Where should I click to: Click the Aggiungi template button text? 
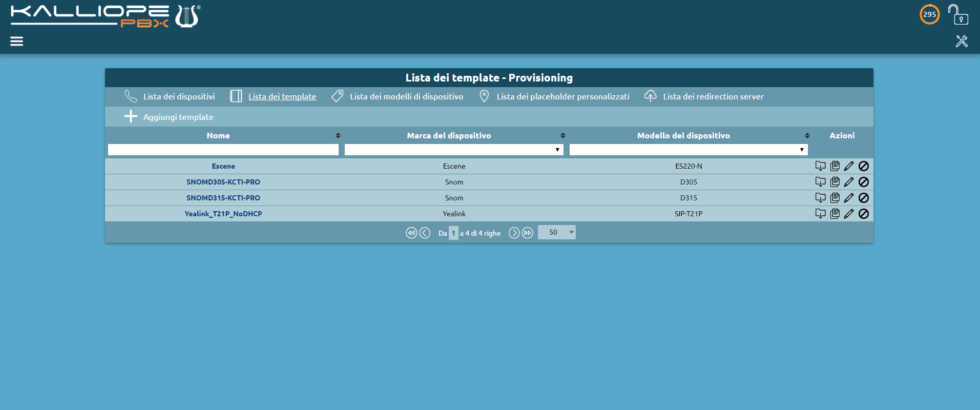(x=178, y=117)
